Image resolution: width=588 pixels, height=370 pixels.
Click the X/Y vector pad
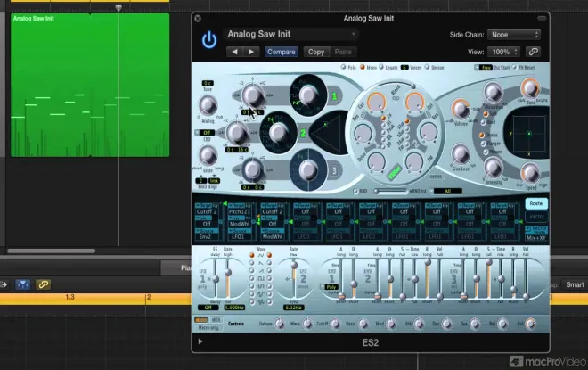click(528, 134)
